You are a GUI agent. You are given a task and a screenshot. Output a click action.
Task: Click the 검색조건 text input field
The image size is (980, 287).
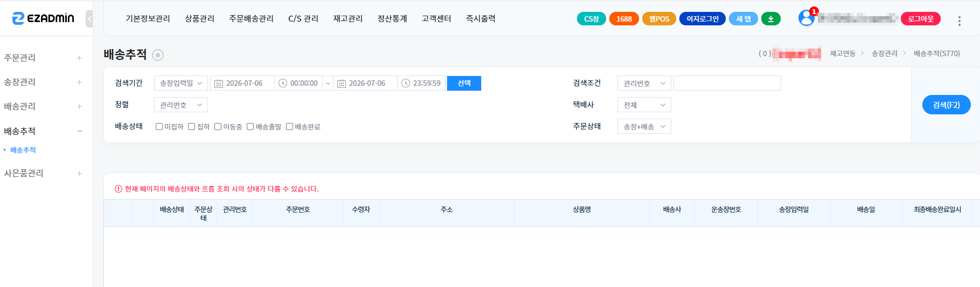(x=727, y=83)
